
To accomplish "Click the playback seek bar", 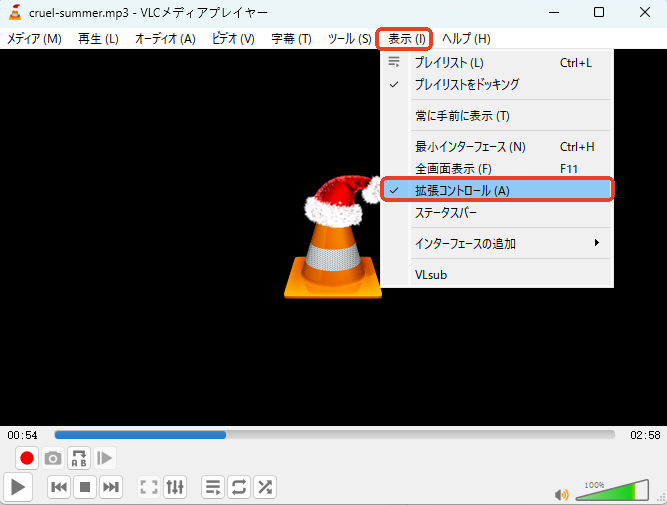I will click(x=334, y=435).
